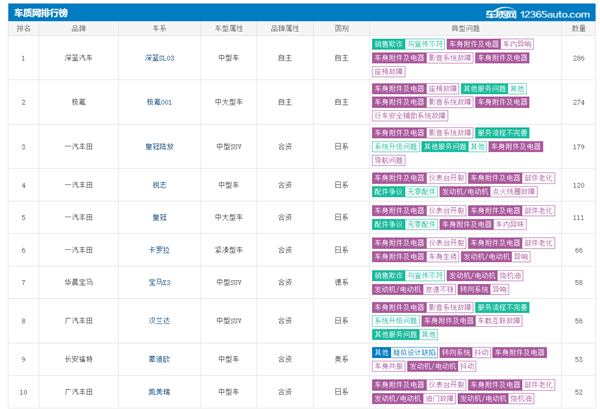Click the 怠速不稳 tag
This screenshot has height=409, width=600.
[439, 289]
